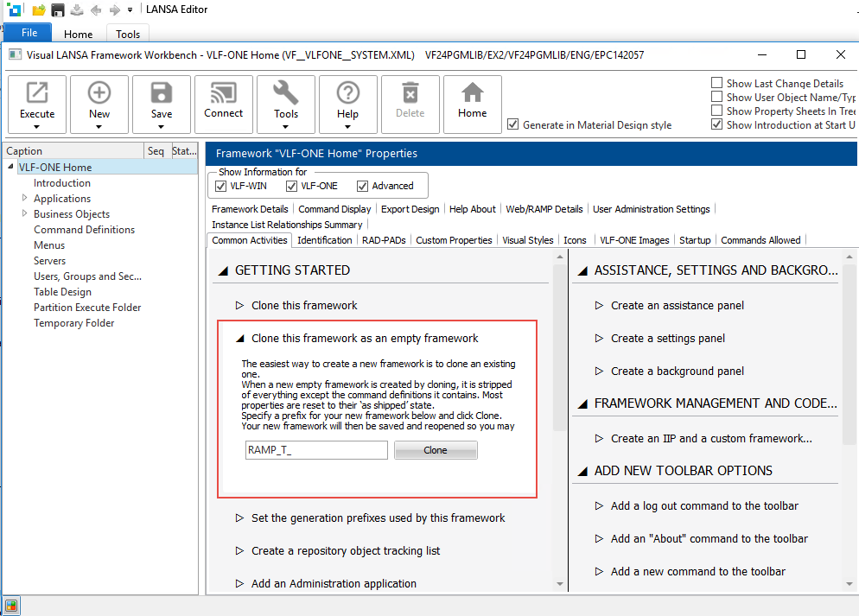Expand the Business Objects tree node
The width and height of the screenshot is (859, 616).
(x=24, y=213)
